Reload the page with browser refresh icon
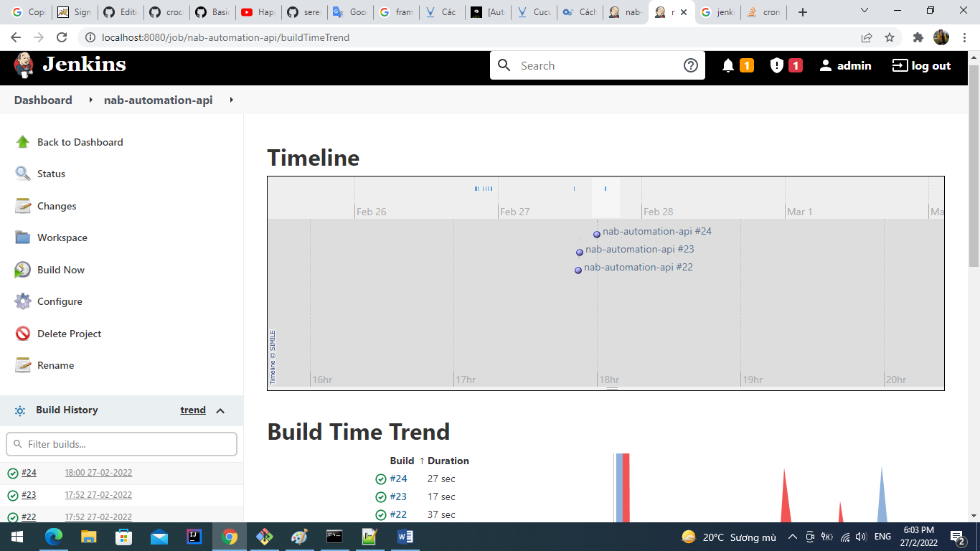The width and height of the screenshot is (980, 551). coord(62,37)
